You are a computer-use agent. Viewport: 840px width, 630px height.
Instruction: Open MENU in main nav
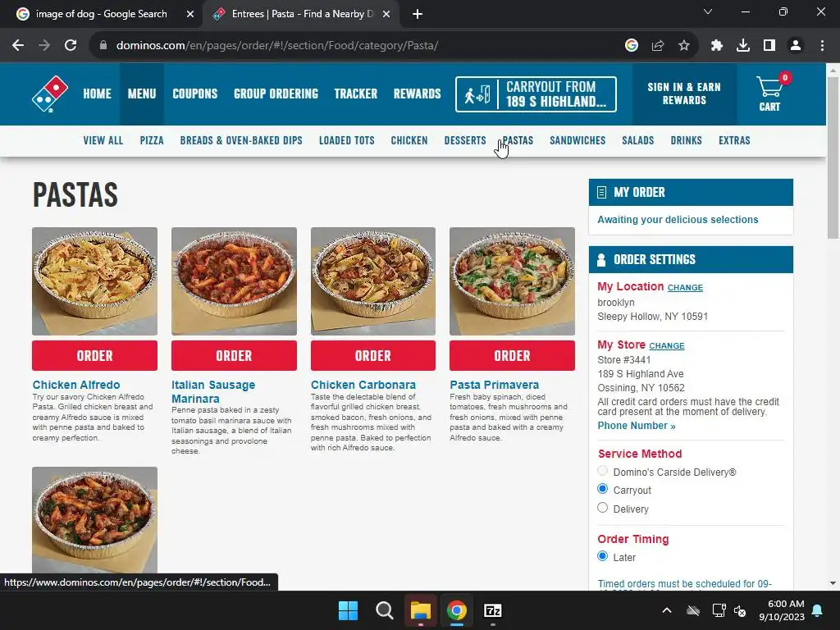click(142, 94)
